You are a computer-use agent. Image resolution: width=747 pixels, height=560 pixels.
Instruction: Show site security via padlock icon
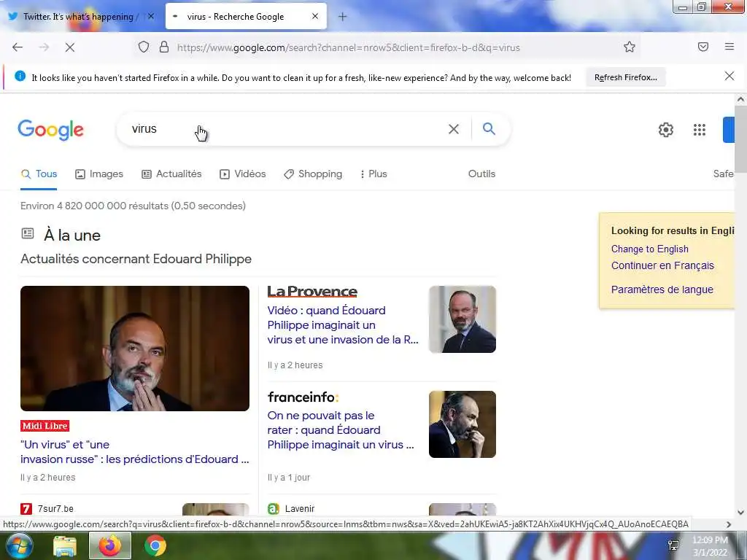click(x=164, y=47)
